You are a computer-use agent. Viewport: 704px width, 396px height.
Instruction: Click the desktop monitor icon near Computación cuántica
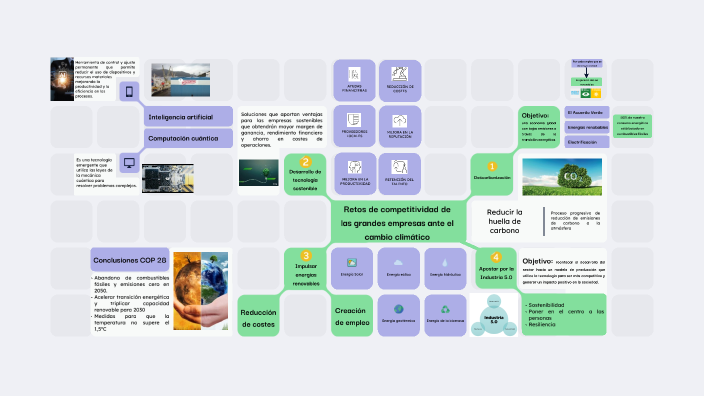pyautogui.click(x=129, y=163)
